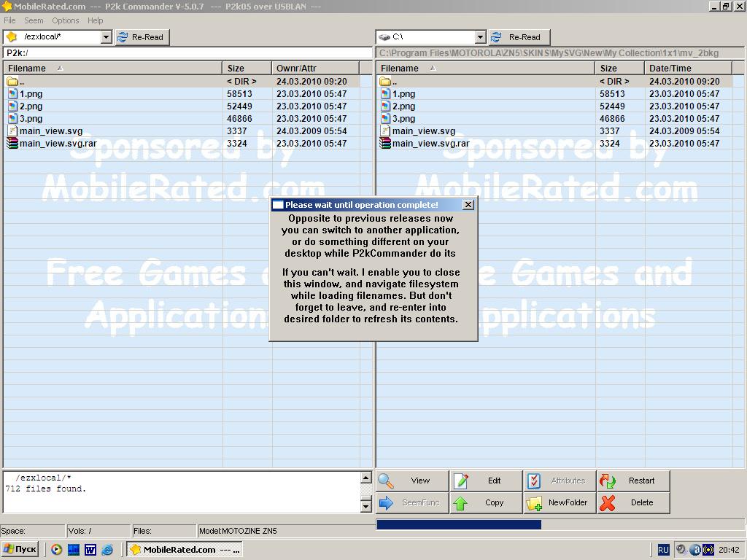
Task: Select the parent folder icon in P2k panel
Action: (x=12, y=82)
